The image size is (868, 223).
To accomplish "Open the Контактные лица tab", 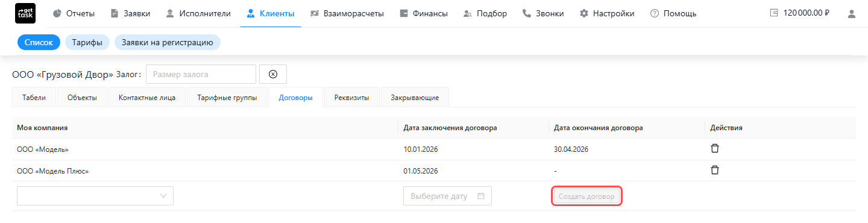I will coord(147,98).
